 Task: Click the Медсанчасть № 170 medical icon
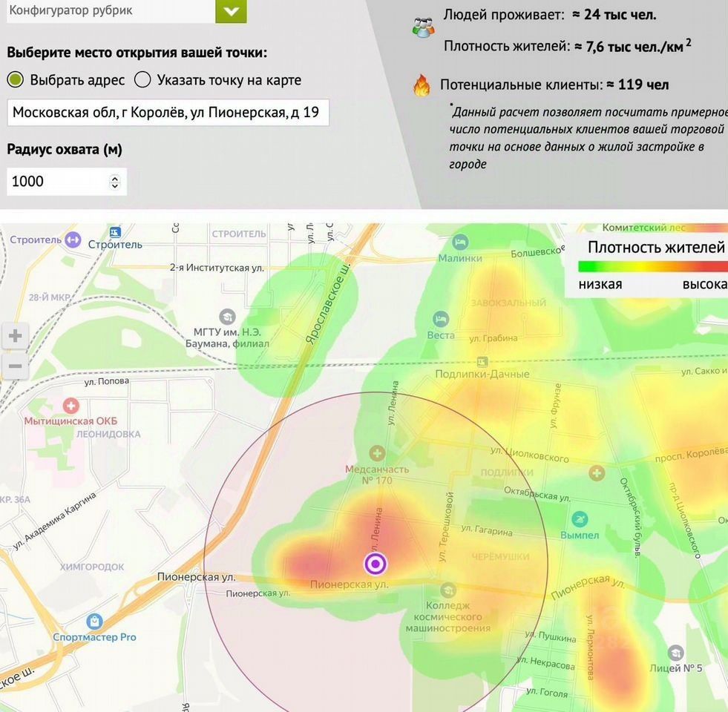(377, 453)
